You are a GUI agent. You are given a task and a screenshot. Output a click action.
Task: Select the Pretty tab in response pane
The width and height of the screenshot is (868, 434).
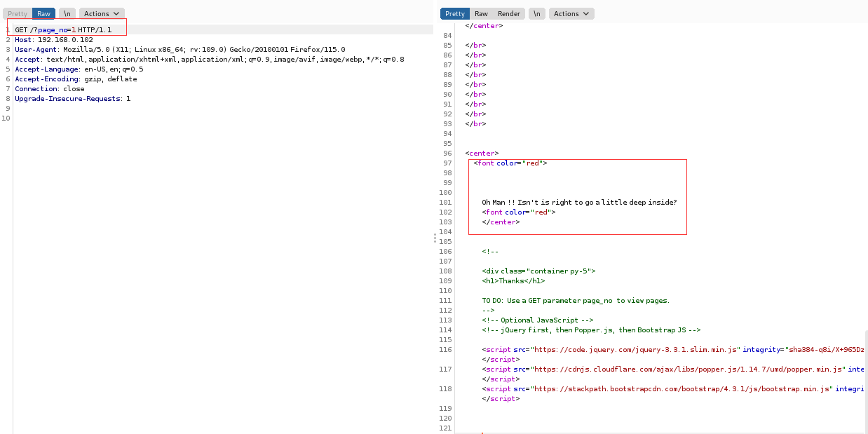454,13
